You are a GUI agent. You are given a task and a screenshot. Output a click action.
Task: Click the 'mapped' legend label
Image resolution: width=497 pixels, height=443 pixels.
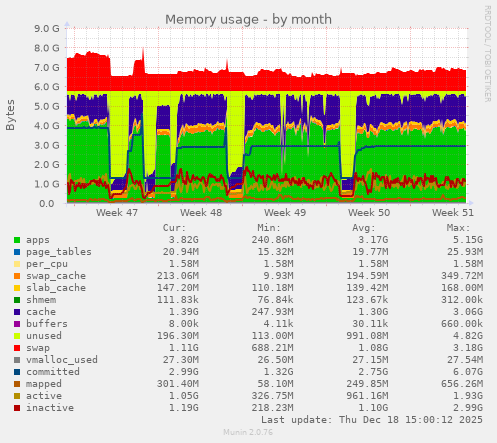(44, 384)
